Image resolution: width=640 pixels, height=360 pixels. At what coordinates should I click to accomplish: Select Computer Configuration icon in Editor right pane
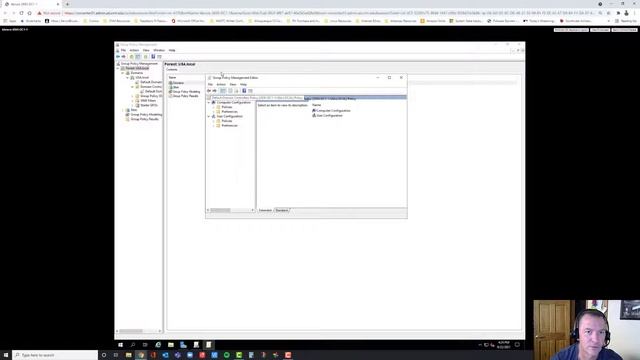tap(314, 111)
